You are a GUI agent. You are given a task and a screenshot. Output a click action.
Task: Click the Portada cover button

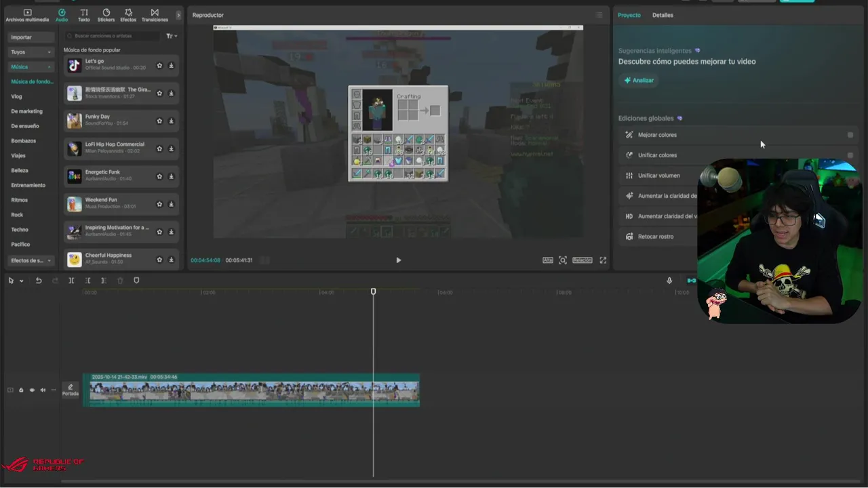pyautogui.click(x=71, y=390)
